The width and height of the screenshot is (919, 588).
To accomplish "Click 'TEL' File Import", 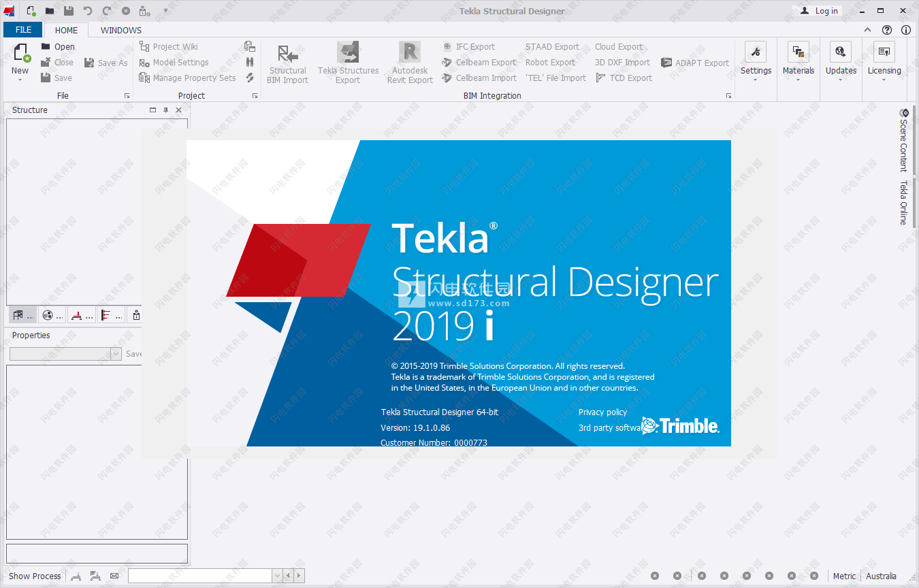I will [555, 78].
